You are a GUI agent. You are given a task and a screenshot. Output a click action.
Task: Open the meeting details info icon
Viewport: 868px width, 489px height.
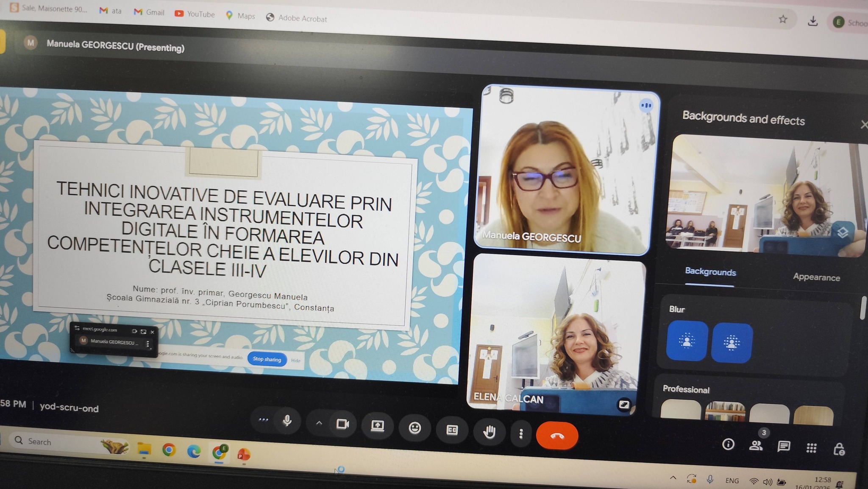click(x=728, y=444)
